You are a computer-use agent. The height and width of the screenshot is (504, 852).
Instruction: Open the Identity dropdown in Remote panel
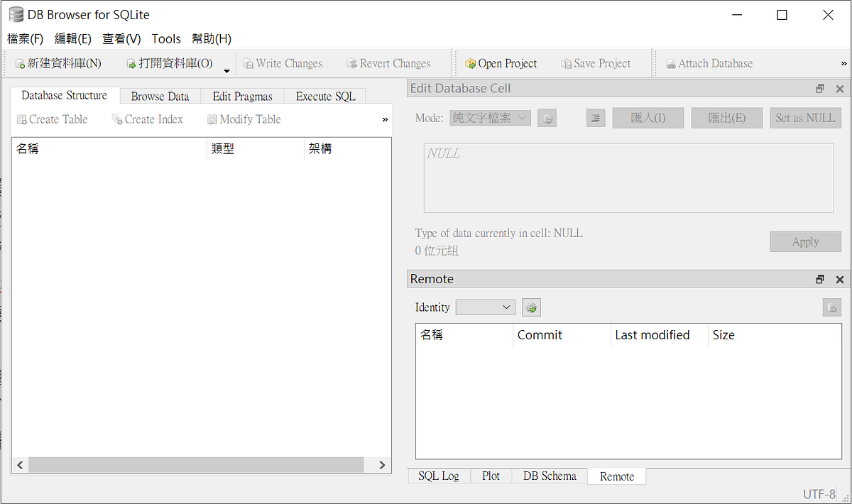point(485,307)
